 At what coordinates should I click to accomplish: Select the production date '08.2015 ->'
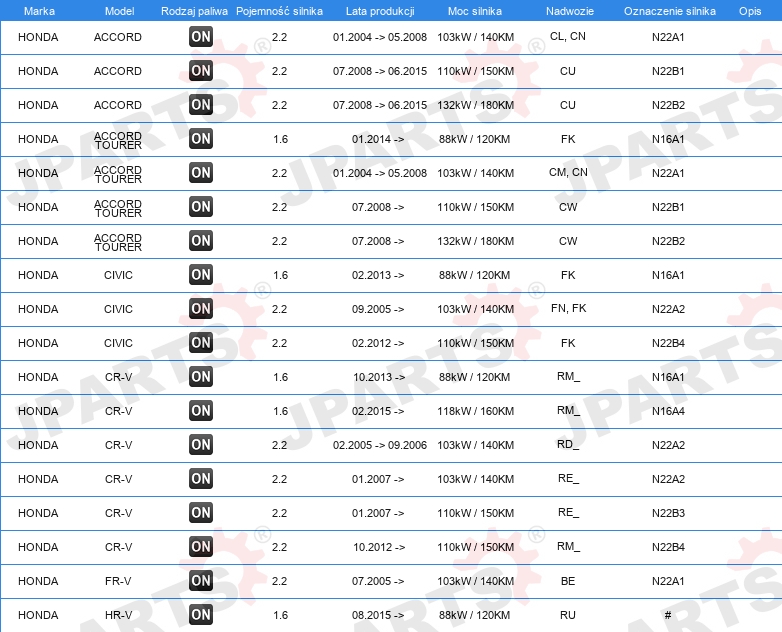[x=378, y=615]
